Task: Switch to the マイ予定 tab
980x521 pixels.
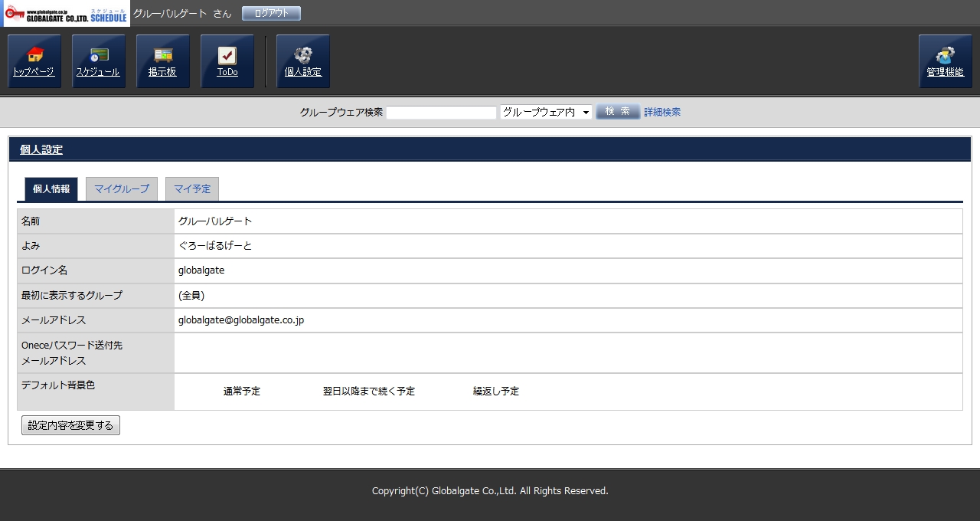Action: coord(192,189)
